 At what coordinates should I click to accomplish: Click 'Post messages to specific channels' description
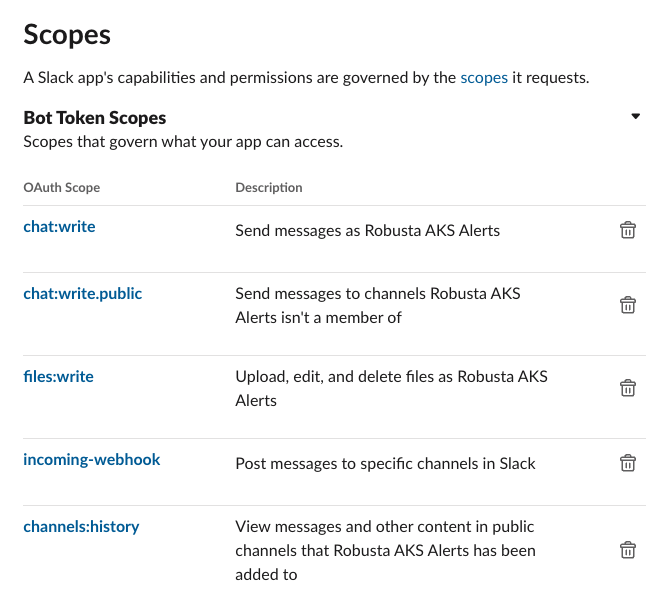(x=385, y=463)
